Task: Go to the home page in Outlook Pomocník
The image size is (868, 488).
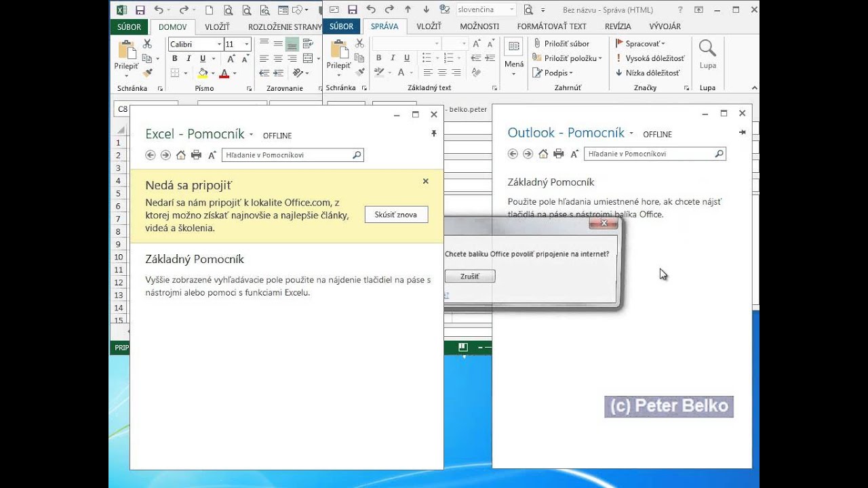Action: [543, 154]
